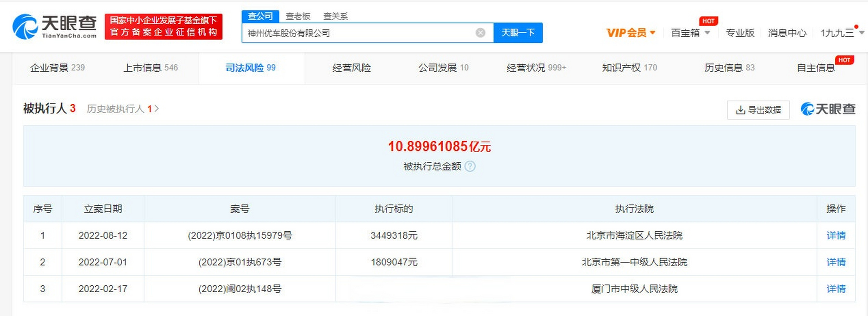Screen dimensions: 868x316
Task: Switch to the 查老板 search tab
Action: tap(298, 16)
